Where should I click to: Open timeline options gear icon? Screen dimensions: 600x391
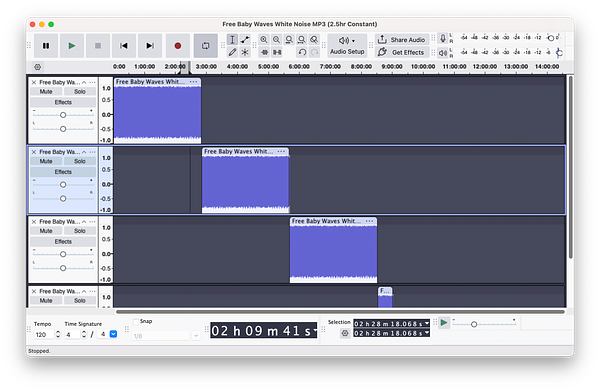click(38, 67)
